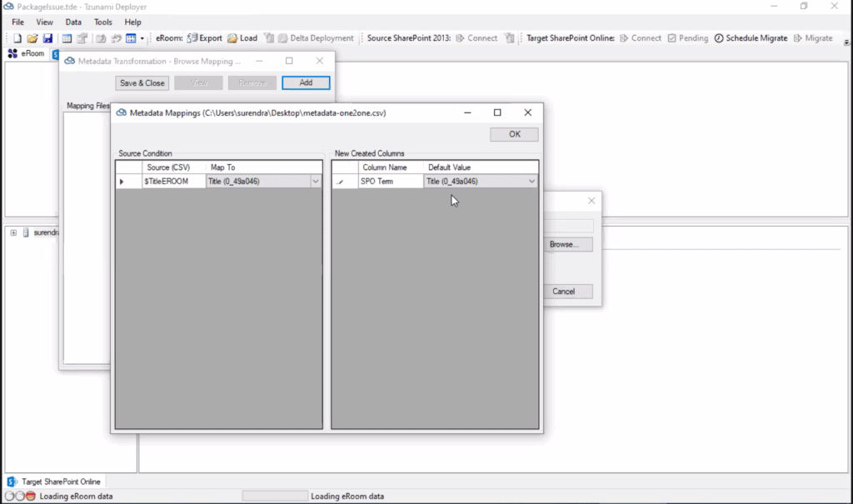
Task: Open the Help menu
Action: (x=132, y=22)
